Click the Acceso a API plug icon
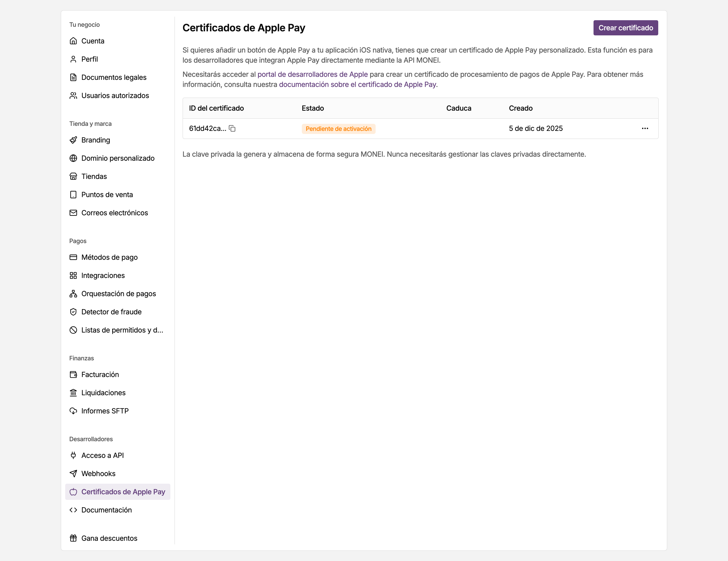 pos(73,455)
